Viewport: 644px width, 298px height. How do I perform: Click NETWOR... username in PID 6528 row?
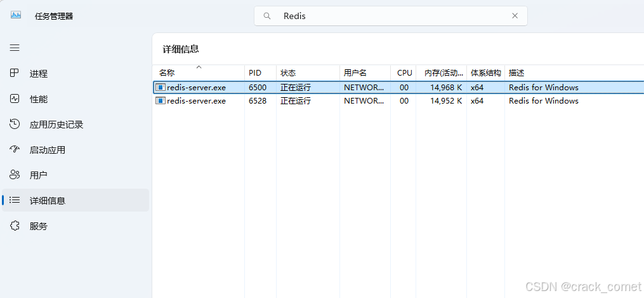(364, 100)
